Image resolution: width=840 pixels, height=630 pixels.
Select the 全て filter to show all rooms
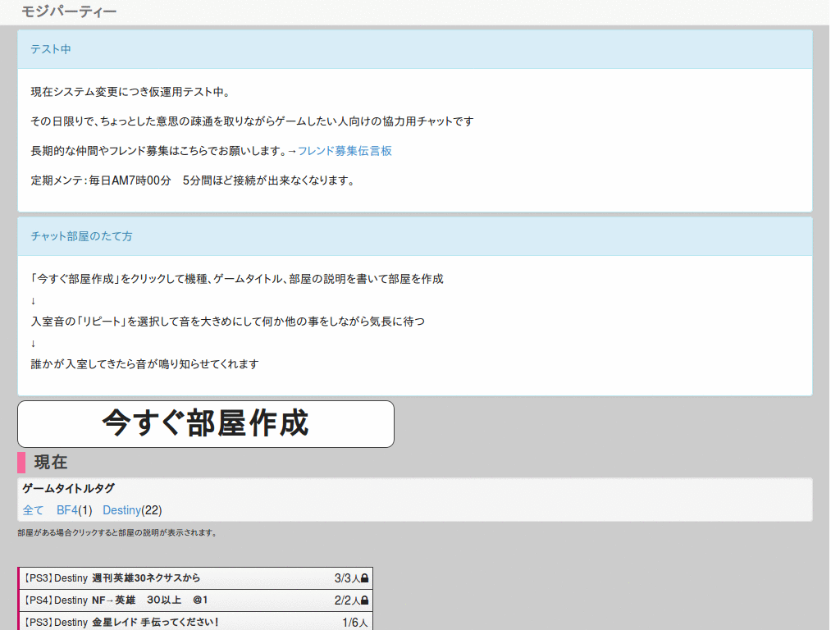click(33, 509)
